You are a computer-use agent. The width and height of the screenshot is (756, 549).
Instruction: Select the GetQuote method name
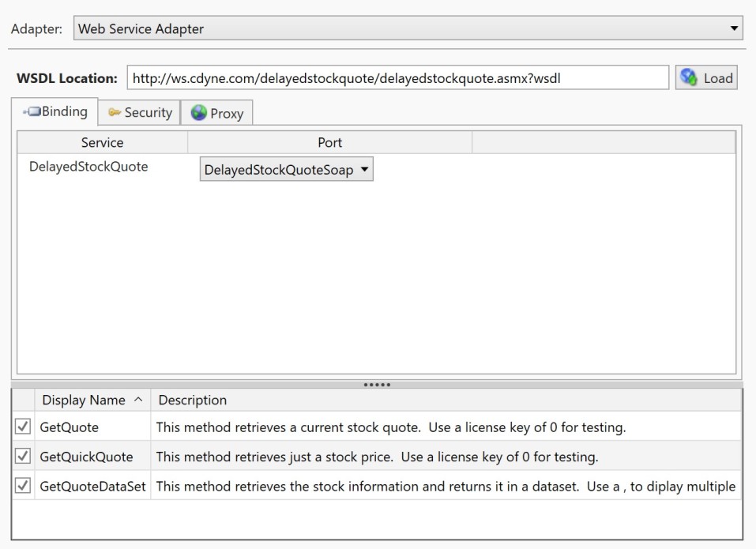(x=70, y=427)
